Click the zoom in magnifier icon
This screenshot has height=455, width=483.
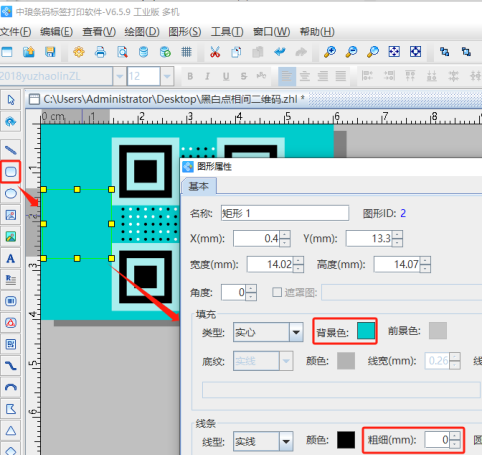coord(330,52)
